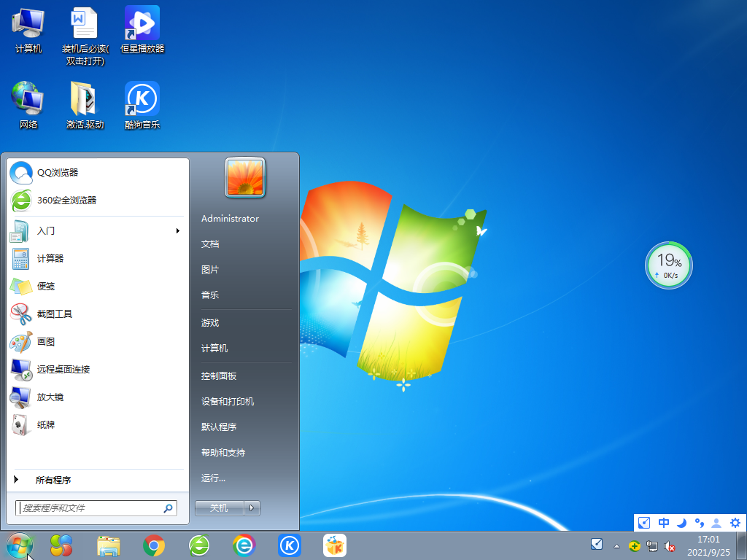Viewport: 747px width, 560px height.
Task: Click the 19% network speed circle widget
Action: tap(668, 265)
